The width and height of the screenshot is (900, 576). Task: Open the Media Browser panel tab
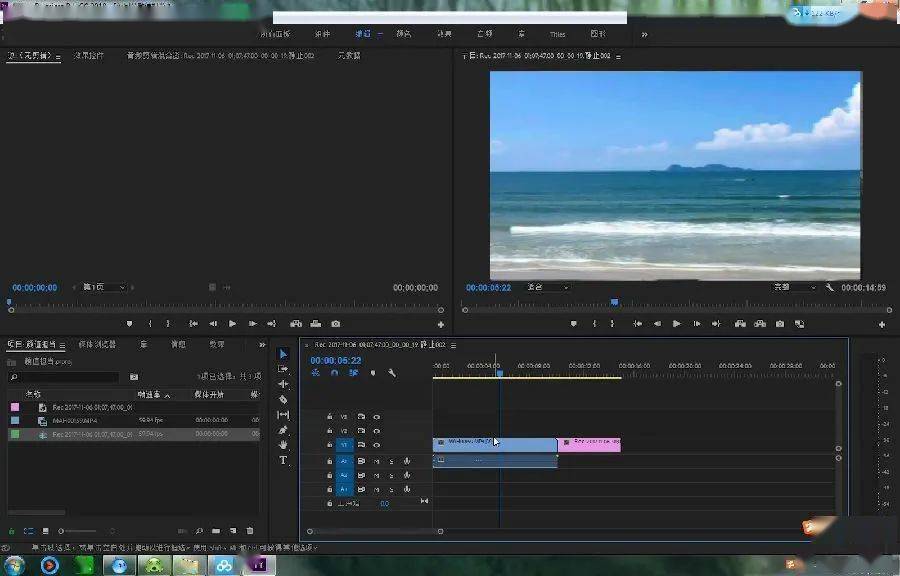(97, 344)
